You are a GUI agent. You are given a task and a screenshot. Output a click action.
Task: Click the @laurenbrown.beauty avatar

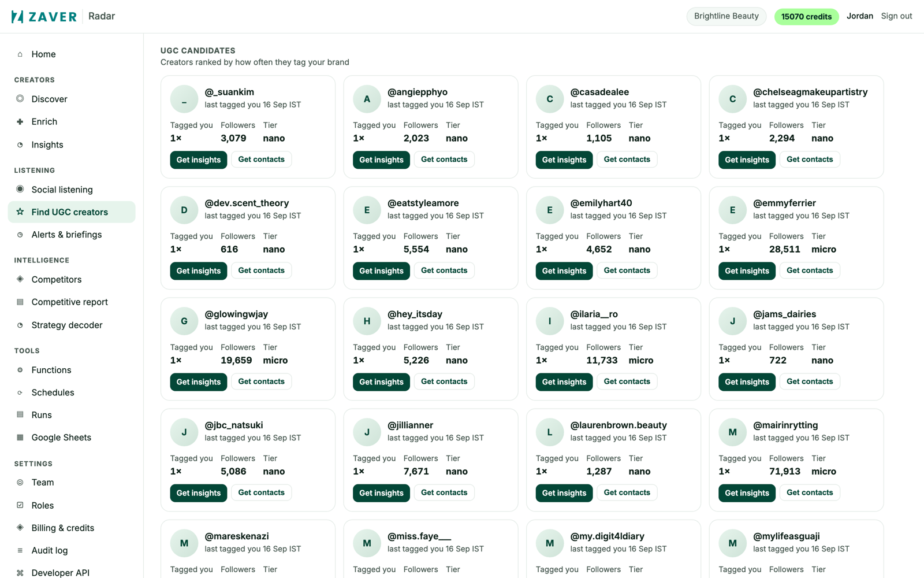(550, 432)
